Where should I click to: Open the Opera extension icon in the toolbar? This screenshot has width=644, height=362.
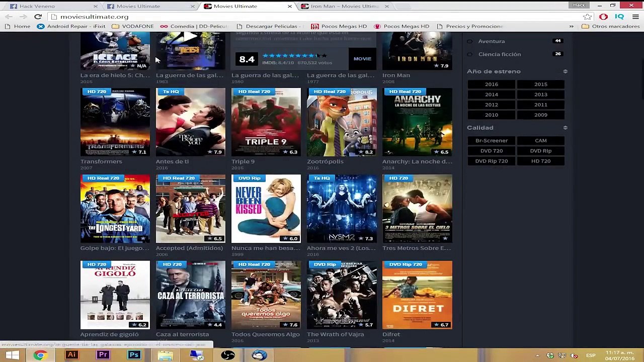point(603,17)
